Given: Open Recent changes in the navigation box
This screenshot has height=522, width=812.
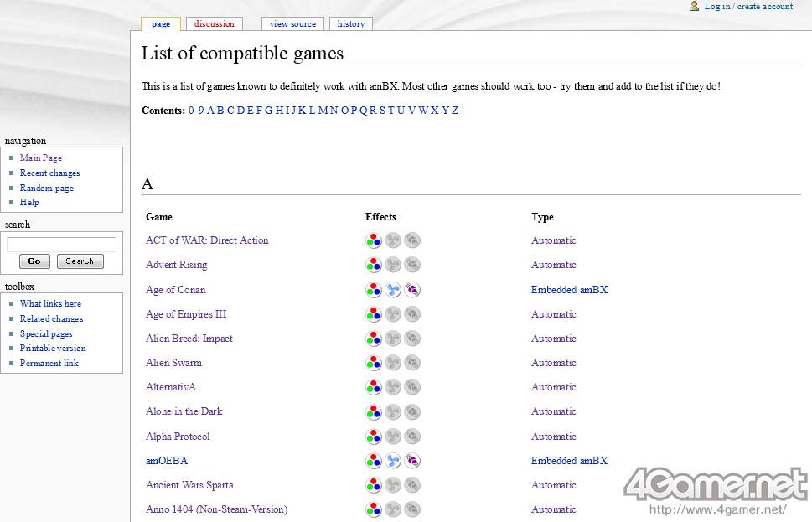Looking at the screenshot, I should tap(49, 173).
